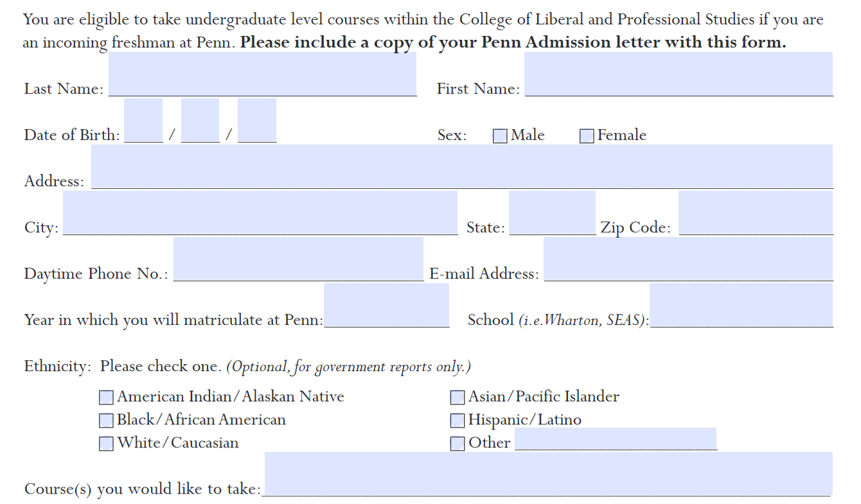The image size is (861, 504).
Task: Click the Daytime Phone No. field
Action: pos(299,259)
